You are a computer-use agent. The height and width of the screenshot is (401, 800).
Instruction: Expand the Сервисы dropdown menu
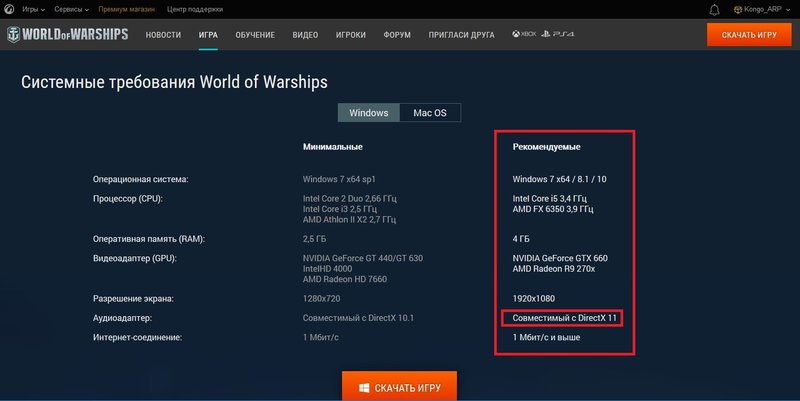tap(74, 9)
